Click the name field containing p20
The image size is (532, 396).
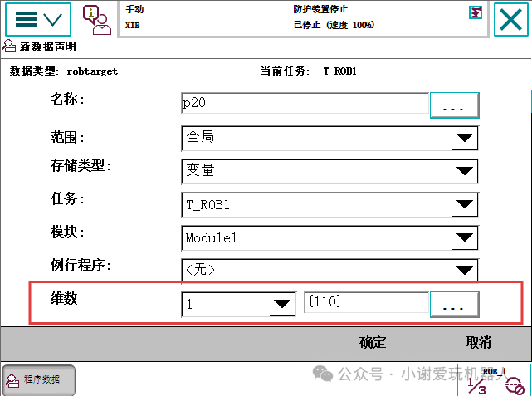click(x=305, y=103)
